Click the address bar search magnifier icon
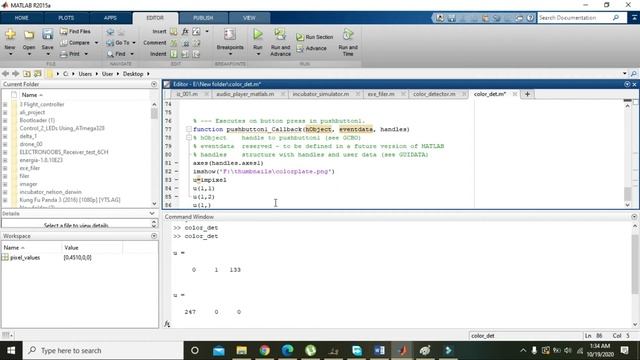This screenshot has height=360, width=640. 633,74
